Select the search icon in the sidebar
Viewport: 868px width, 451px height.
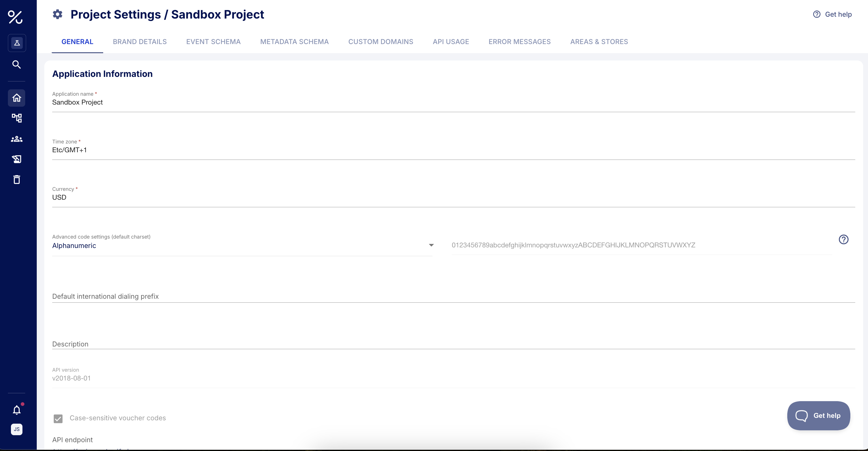coord(16,64)
